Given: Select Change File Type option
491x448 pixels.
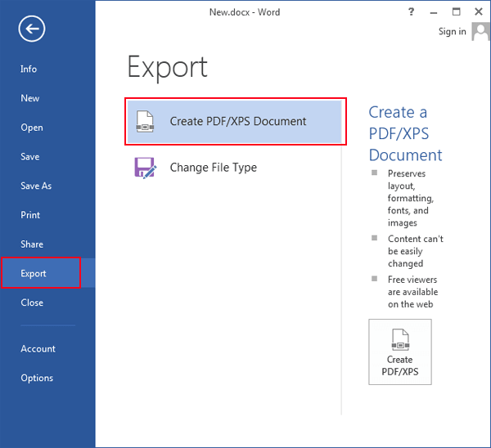Looking at the screenshot, I should (235, 168).
